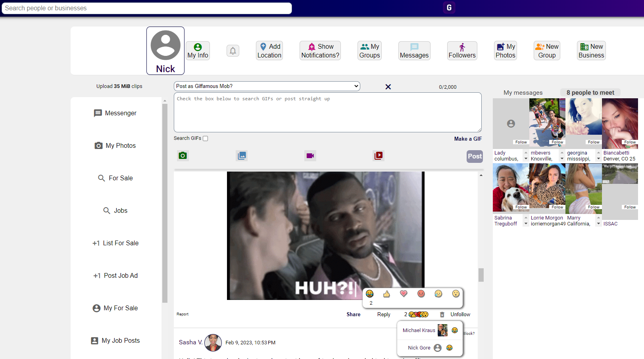
Task: Click down arrow next to Marry California
Action: click(x=598, y=223)
